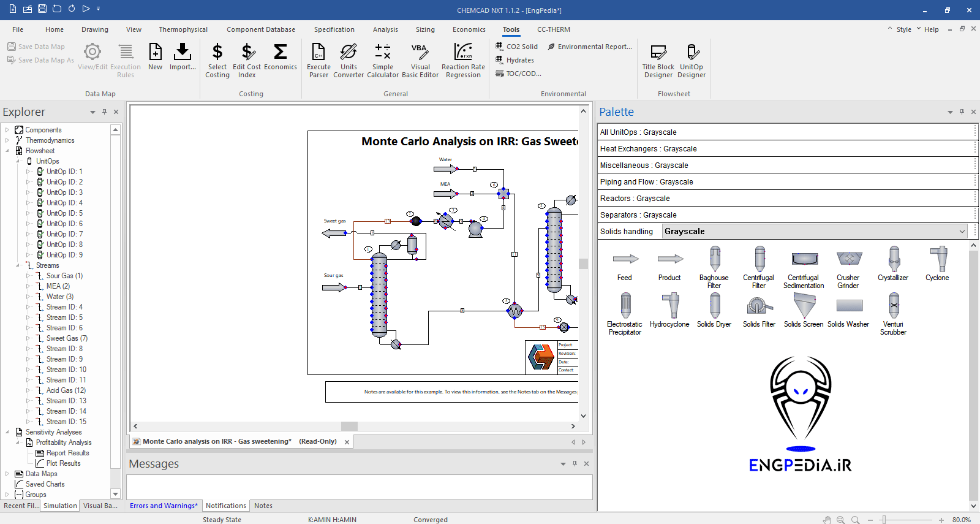Collapse the Sensitivity Analyses node
The height and width of the screenshot is (524, 980).
pos(7,432)
